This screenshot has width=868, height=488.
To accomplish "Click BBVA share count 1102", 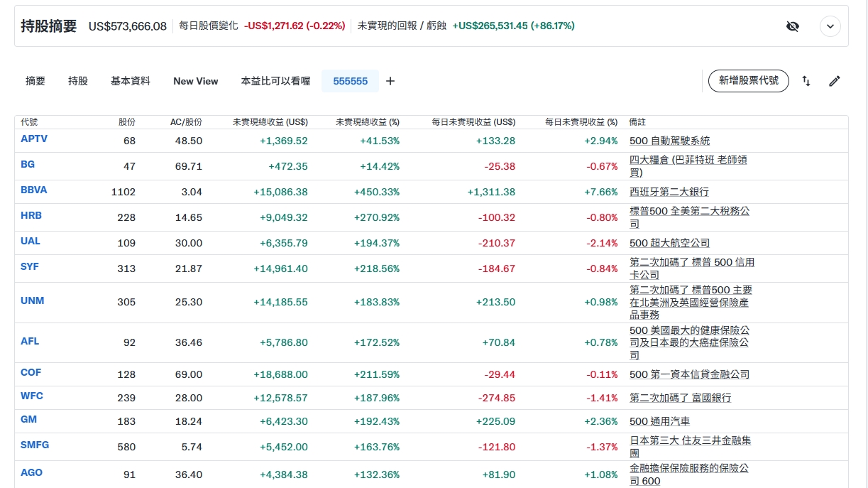I will click(x=123, y=192).
